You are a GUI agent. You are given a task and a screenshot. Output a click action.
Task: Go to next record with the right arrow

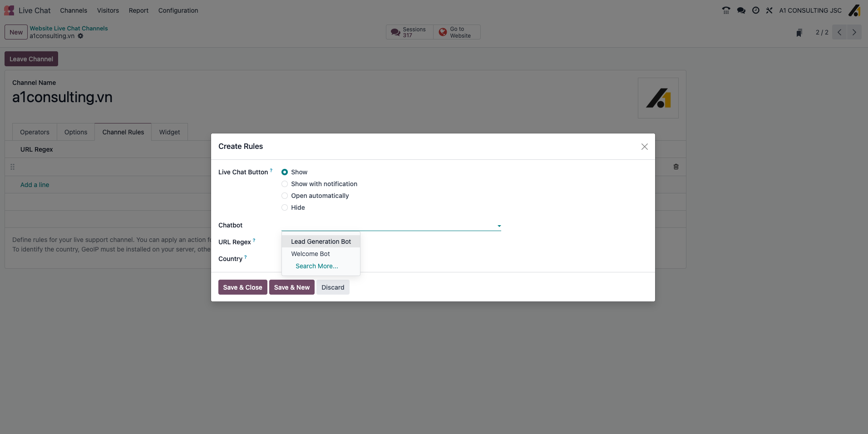[x=855, y=32]
